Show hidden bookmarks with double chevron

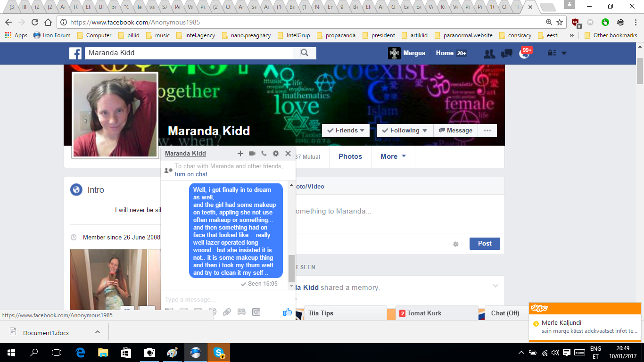pos(572,35)
